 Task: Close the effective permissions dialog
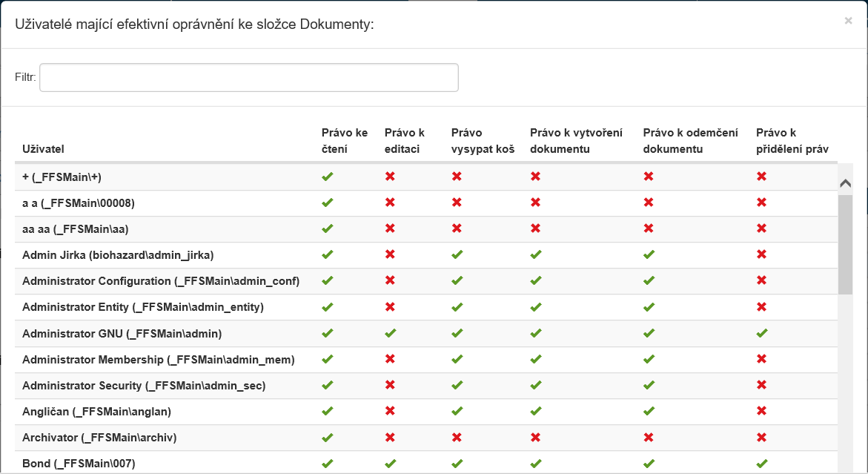click(848, 21)
